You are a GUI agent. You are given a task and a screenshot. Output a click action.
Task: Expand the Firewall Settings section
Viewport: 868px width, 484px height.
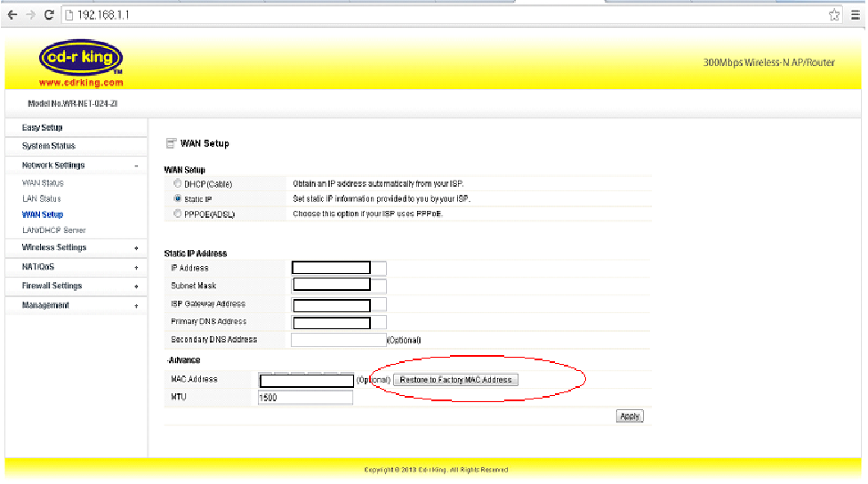coord(136,286)
